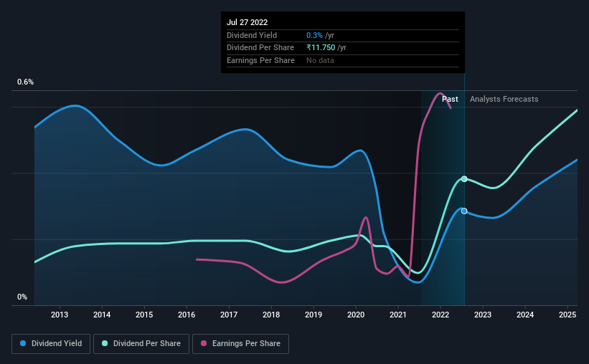Click the 2019 x-axis year label
This screenshot has height=364, width=589.
[x=314, y=315]
